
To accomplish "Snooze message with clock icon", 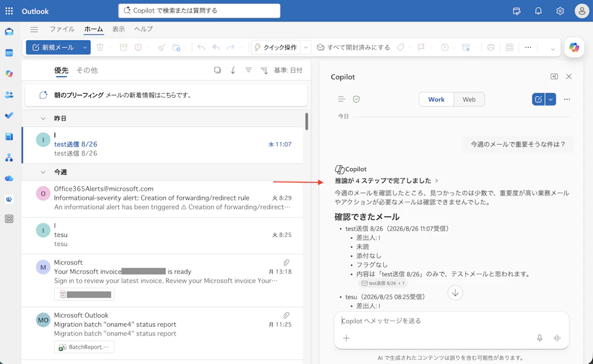I will tap(445, 47).
